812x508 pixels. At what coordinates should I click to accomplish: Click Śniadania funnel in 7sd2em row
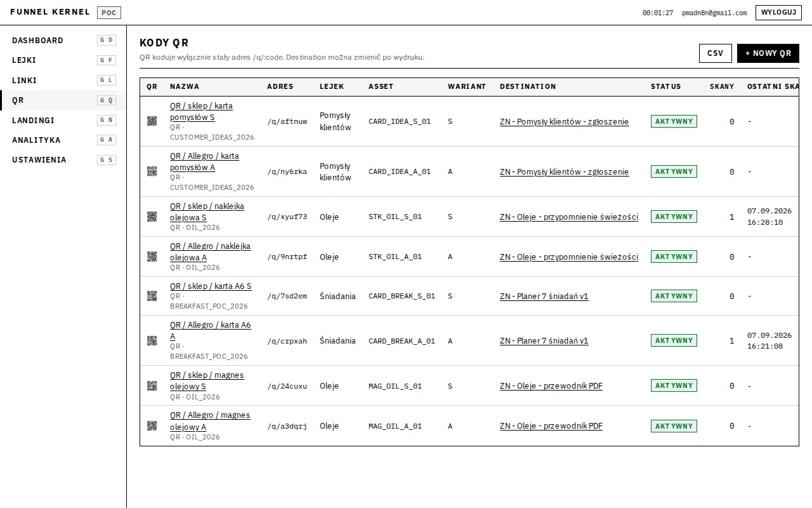coord(337,296)
